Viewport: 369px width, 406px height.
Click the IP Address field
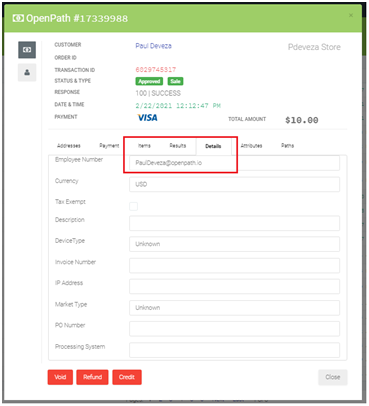coord(234,287)
